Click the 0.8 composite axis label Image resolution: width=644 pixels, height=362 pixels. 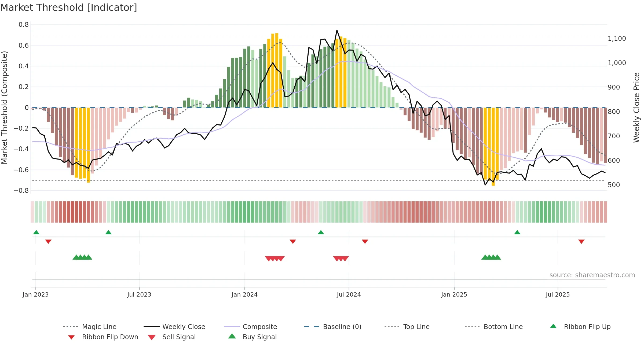click(x=24, y=25)
